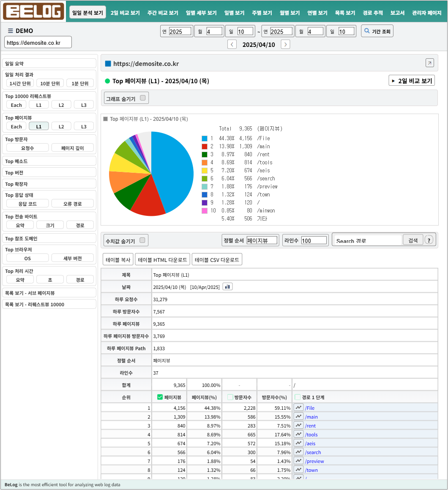Uncheck the 페이지뷰 column checkbox
This screenshot has height=490, width=448.
tap(160, 397)
